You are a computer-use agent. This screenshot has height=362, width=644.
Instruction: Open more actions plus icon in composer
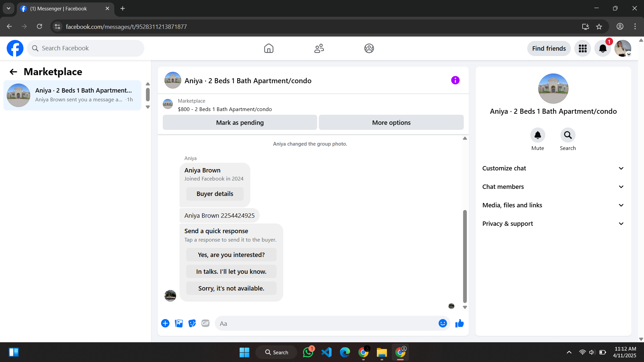(165, 323)
